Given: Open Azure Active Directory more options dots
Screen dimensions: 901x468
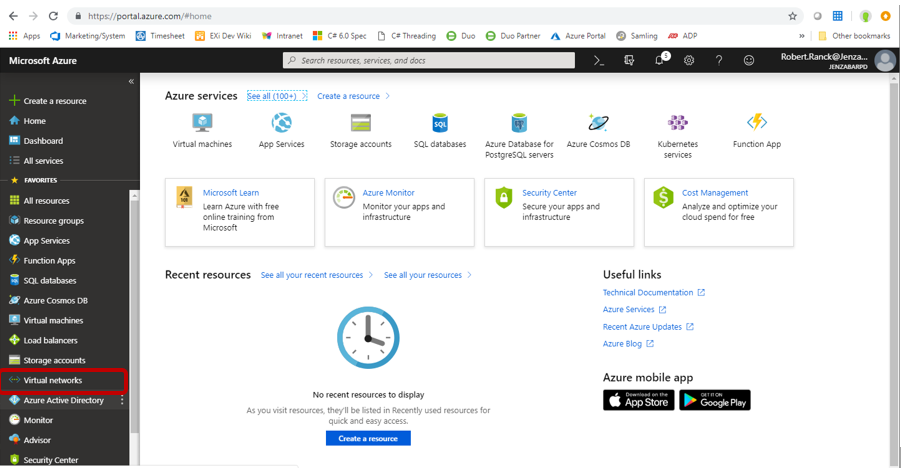Looking at the screenshot, I should click(x=123, y=400).
